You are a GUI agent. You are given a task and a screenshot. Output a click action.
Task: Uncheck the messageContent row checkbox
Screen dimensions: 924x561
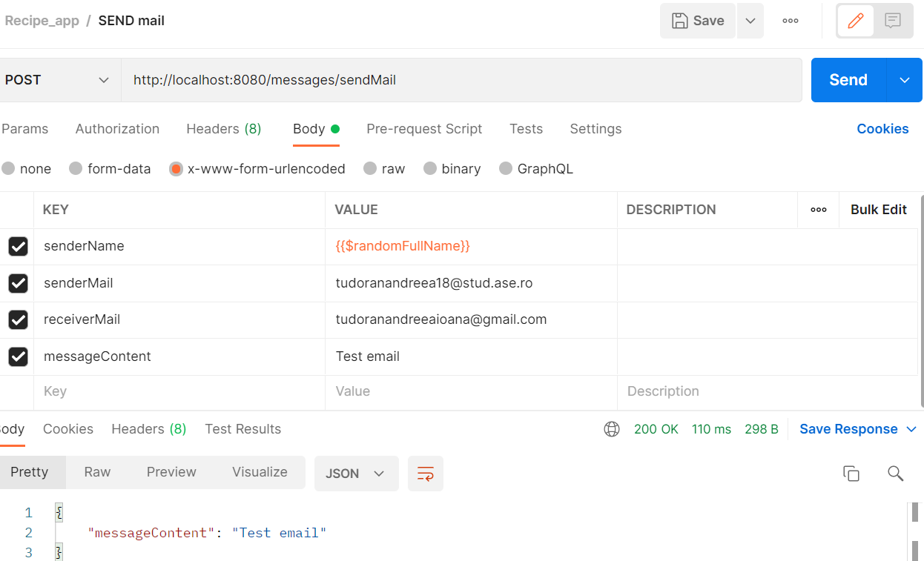18,357
